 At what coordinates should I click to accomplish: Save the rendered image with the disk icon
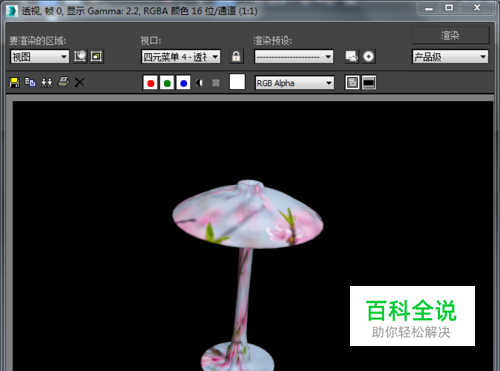pyautogui.click(x=14, y=82)
